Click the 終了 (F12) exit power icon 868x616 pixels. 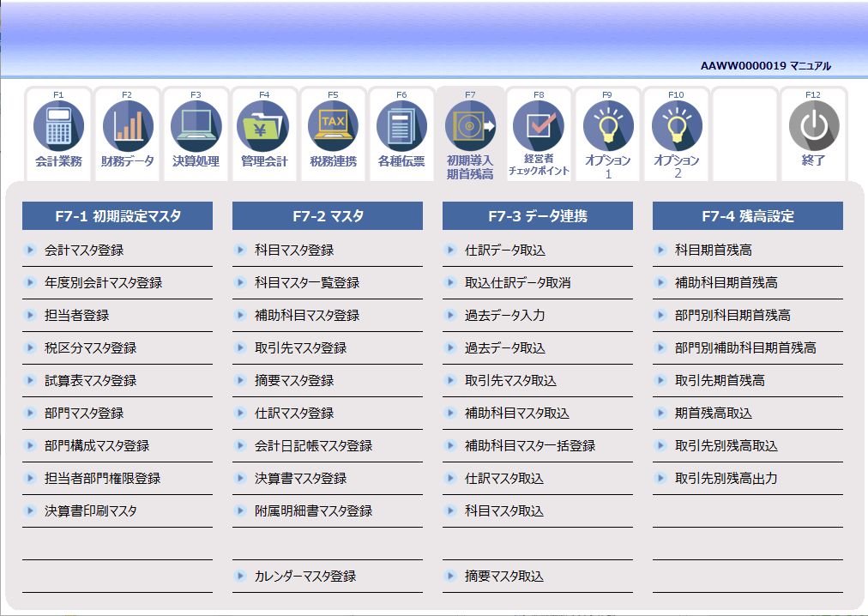tap(813, 129)
